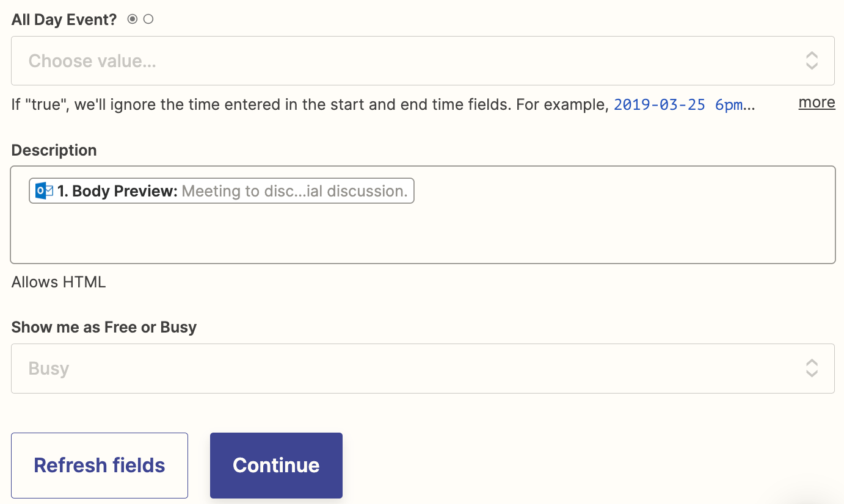Click the up-down chevron in Busy dropdown
This screenshot has height=504, width=844.
tap(812, 368)
